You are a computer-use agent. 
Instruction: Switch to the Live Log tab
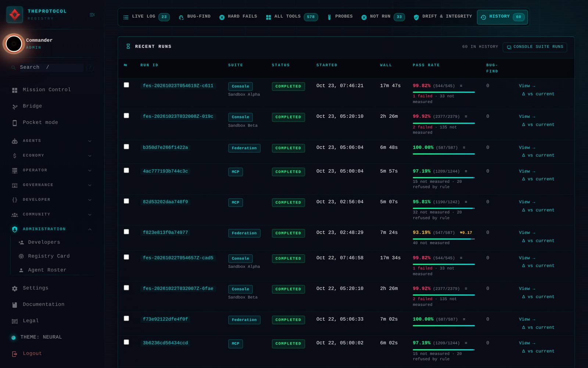[x=146, y=17]
